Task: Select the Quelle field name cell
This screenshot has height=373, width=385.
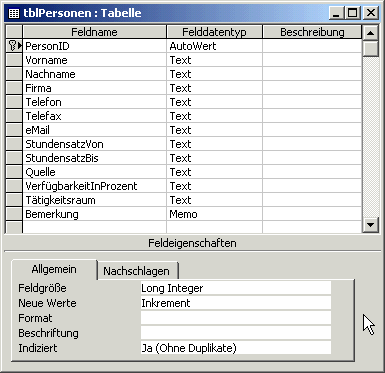Action: (94, 172)
